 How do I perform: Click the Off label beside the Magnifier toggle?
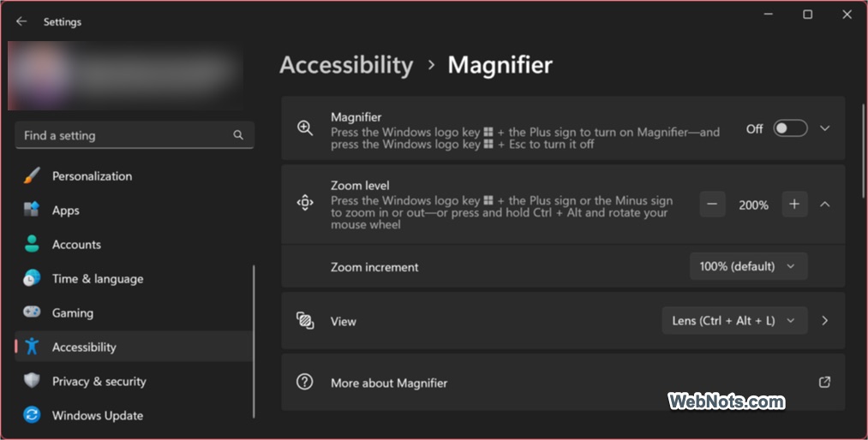click(x=755, y=128)
